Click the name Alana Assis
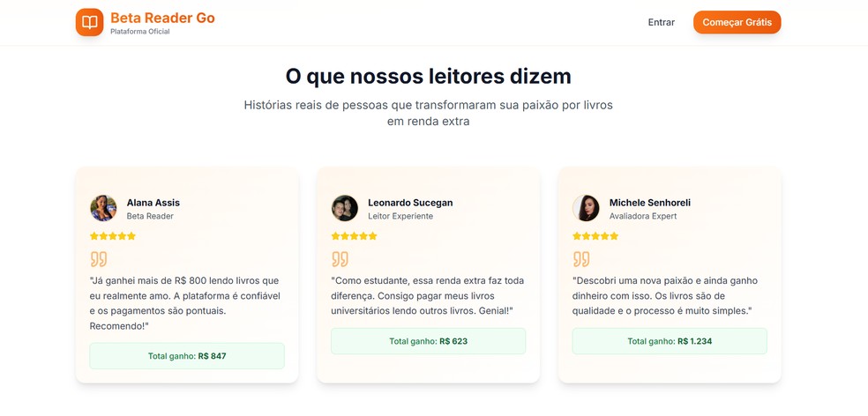Image resolution: width=868 pixels, height=416 pixels. 153,203
